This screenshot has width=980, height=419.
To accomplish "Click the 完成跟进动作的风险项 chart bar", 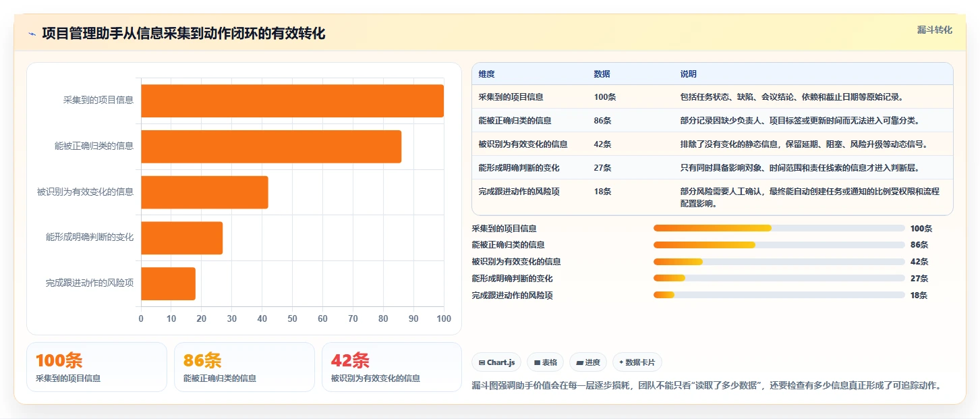I will 168,283.
